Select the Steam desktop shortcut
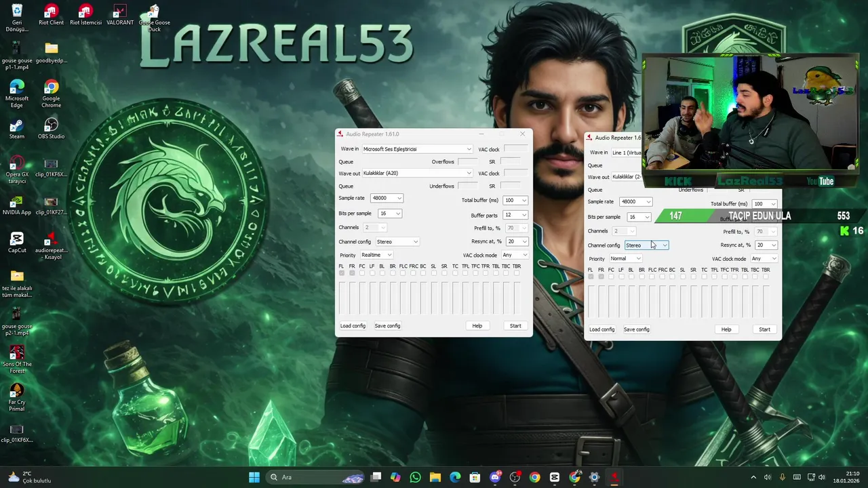Screen dimensions: 868x488 (x=17, y=128)
